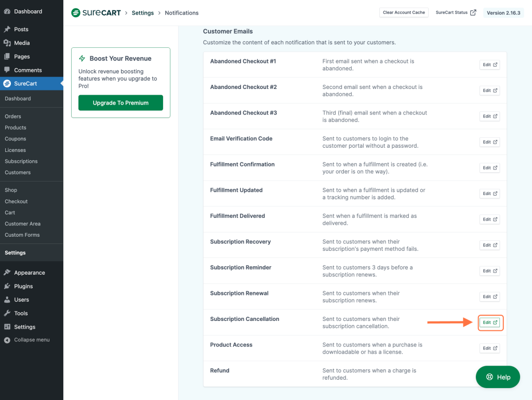Click Upgrade To Premium

pos(120,103)
